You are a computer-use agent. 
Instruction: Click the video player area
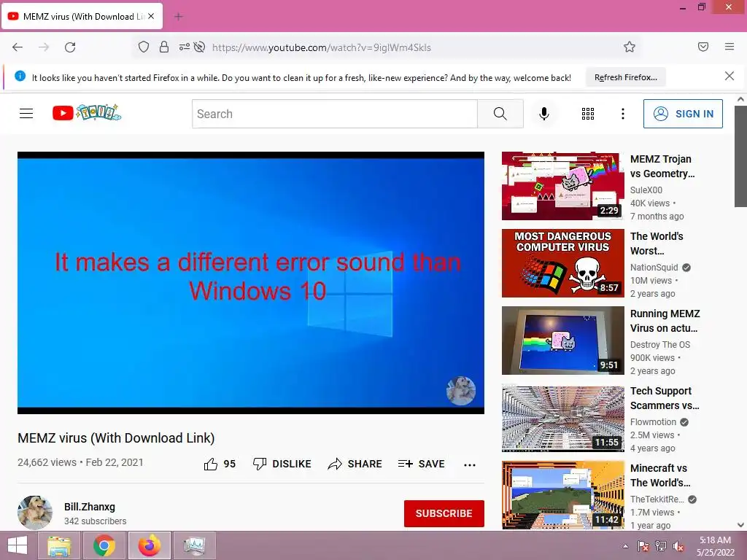click(x=251, y=283)
